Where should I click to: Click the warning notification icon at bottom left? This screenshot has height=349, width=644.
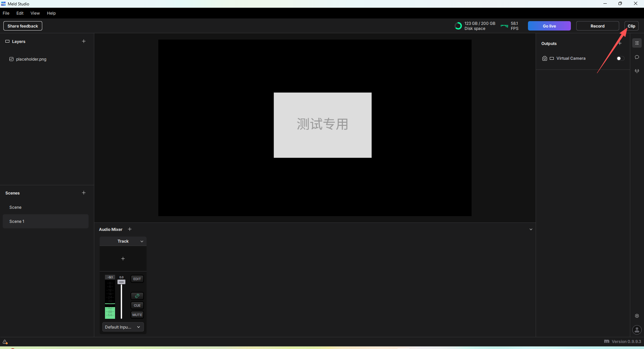pos(5,342)
